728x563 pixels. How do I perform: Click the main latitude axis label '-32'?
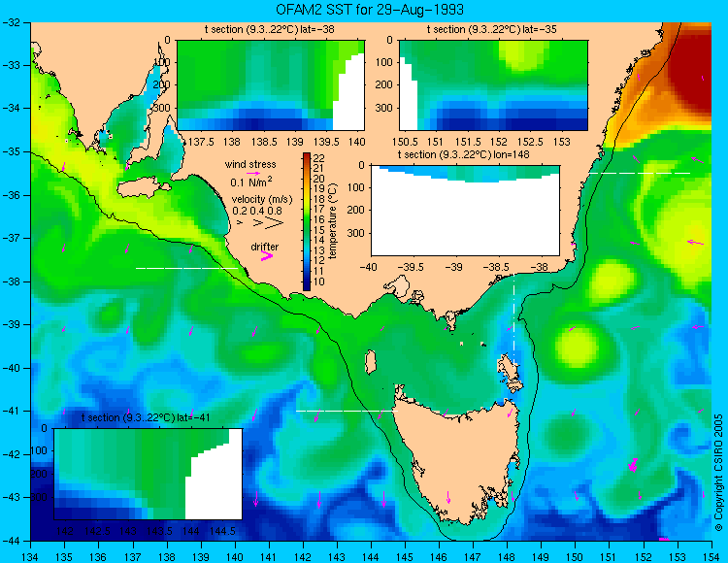[x=10, y=22]
